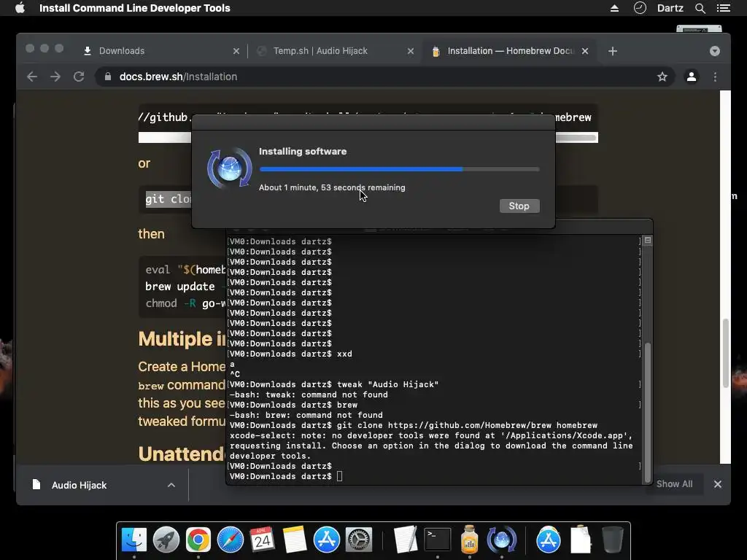
Task: Click the 'brew update' code line
Action: (x=180, y=287)
